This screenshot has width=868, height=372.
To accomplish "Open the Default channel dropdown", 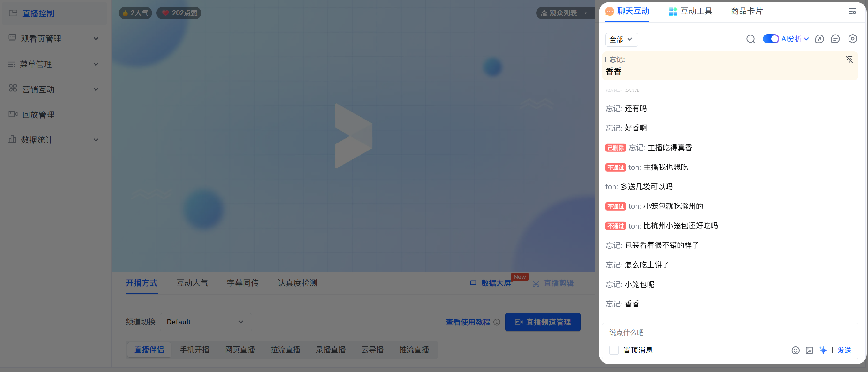I will coord(206,322).
